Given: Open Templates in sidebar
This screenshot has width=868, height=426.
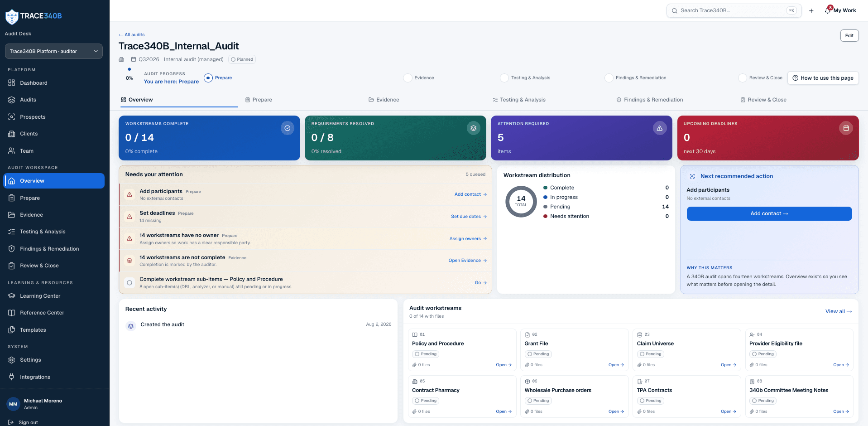Looking at the screenshot, I should (x=54, y=330).
